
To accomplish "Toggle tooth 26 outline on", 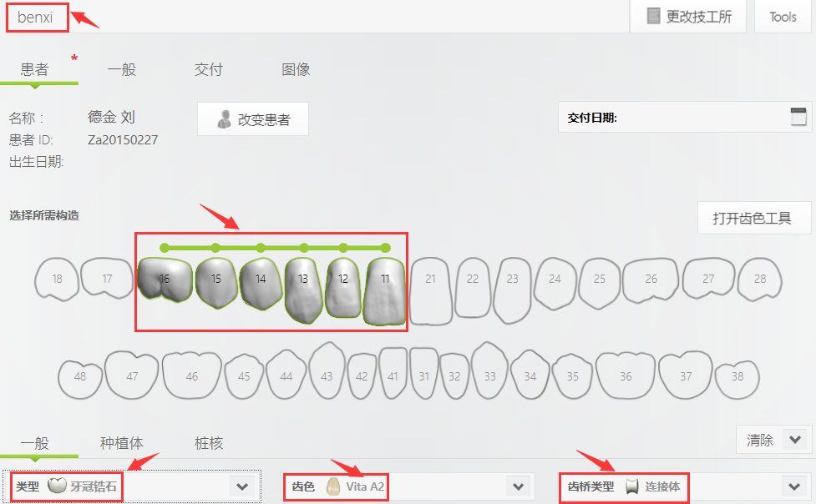I will point(651,280).
